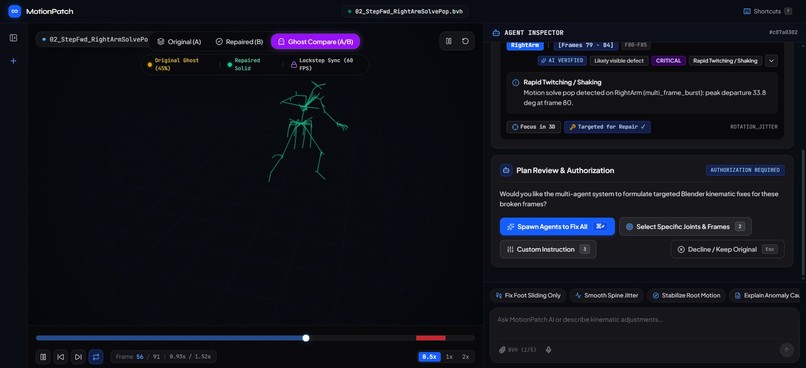Screen dimensions: 806x368
Task: Click Fix Foot Sliding Only chip
Action: pos(528,296)
